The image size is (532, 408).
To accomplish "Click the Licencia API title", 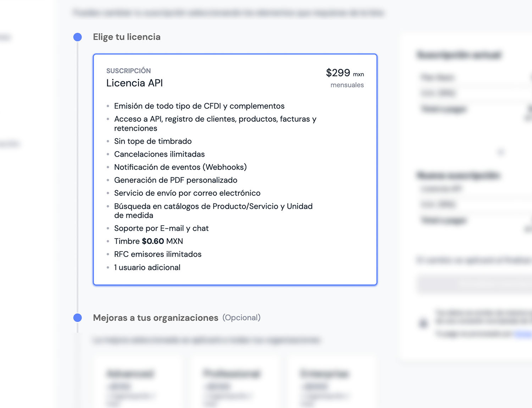I will 134,83.
